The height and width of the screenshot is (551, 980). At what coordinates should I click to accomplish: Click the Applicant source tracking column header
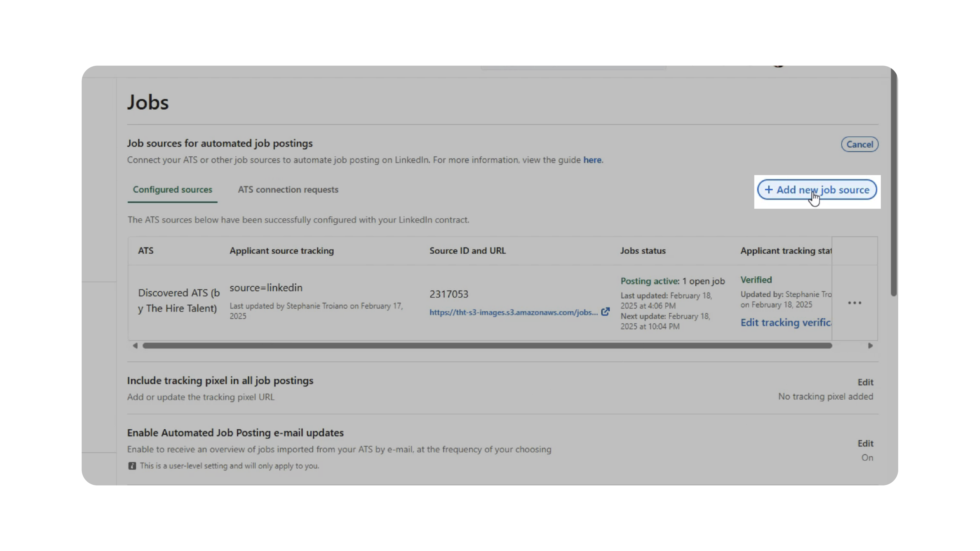coord(281,251)
